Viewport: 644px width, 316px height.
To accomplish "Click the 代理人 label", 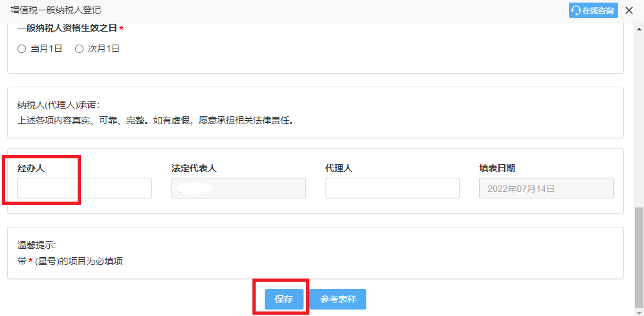I will pyautogui.click(x=339, y=168).
